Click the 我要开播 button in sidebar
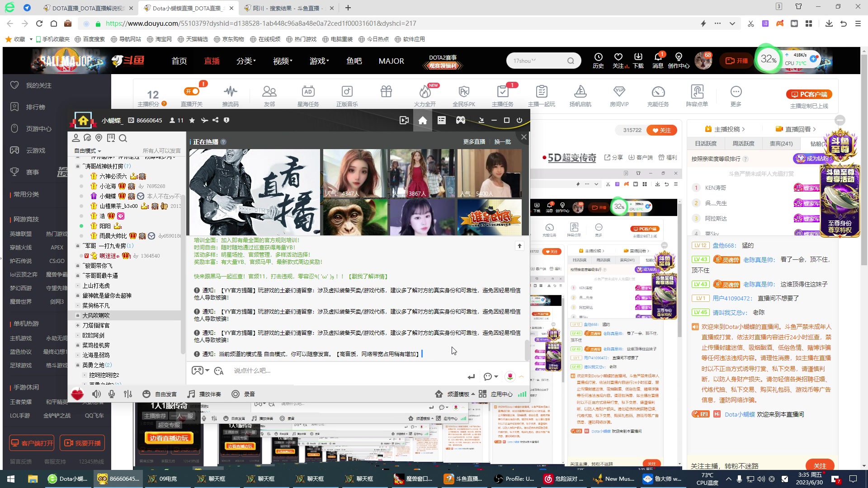 coord(82,443)
